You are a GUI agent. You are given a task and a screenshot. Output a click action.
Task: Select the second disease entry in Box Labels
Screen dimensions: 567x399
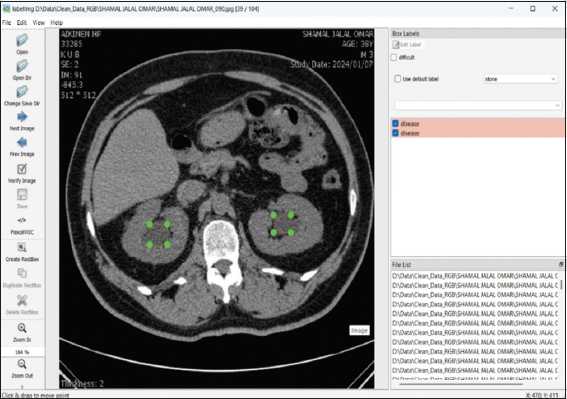click(478, 133)
